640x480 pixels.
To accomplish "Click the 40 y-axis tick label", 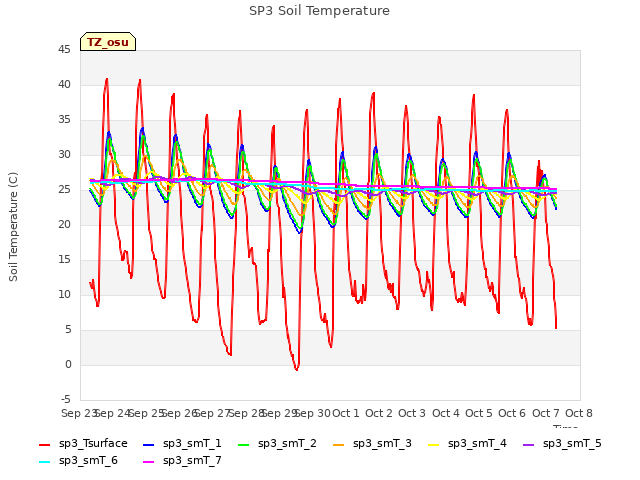I will [x=64, y=84].
